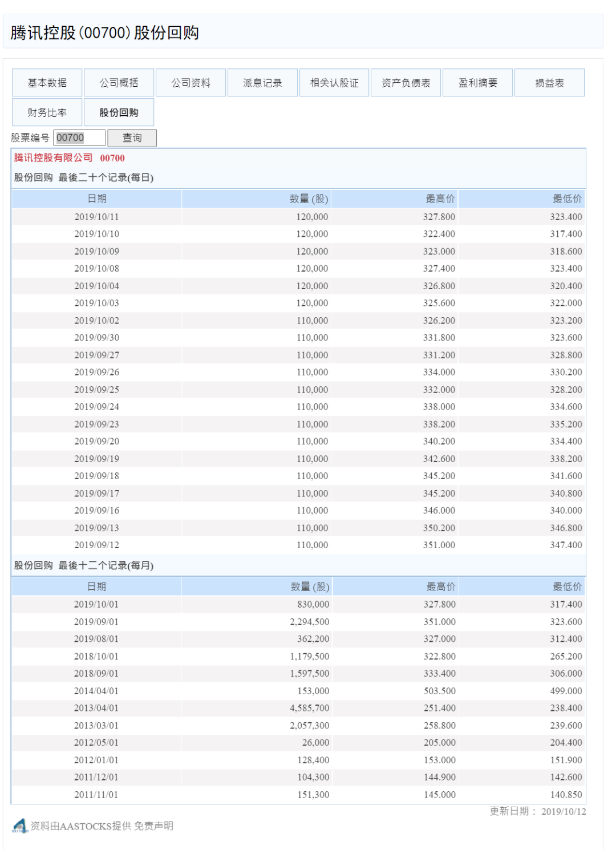Select the monthly date 2019/10/01
Image resolution: width=616 pixels, height=850 pixels.
pyautogui.click(x=96, y=605)
